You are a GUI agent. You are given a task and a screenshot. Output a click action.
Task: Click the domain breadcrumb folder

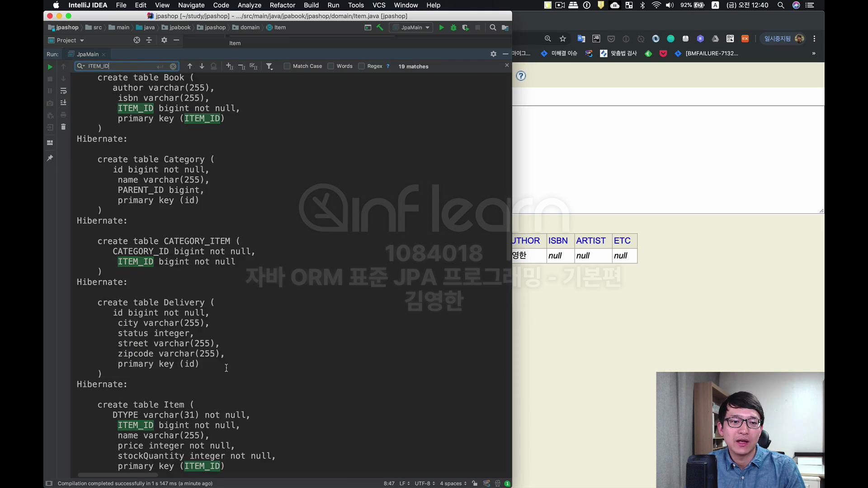[x=250, y=28]
